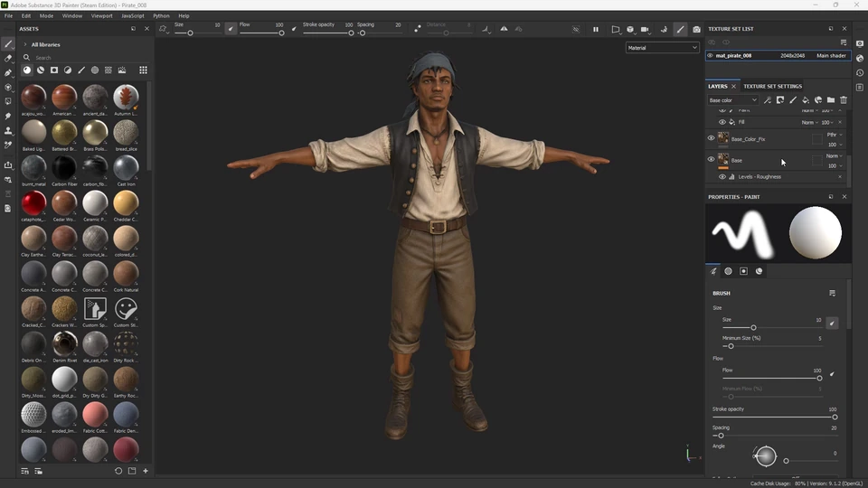Open blend mode dropdown for Base layer

pyautogui.click(x=835, y=156)
